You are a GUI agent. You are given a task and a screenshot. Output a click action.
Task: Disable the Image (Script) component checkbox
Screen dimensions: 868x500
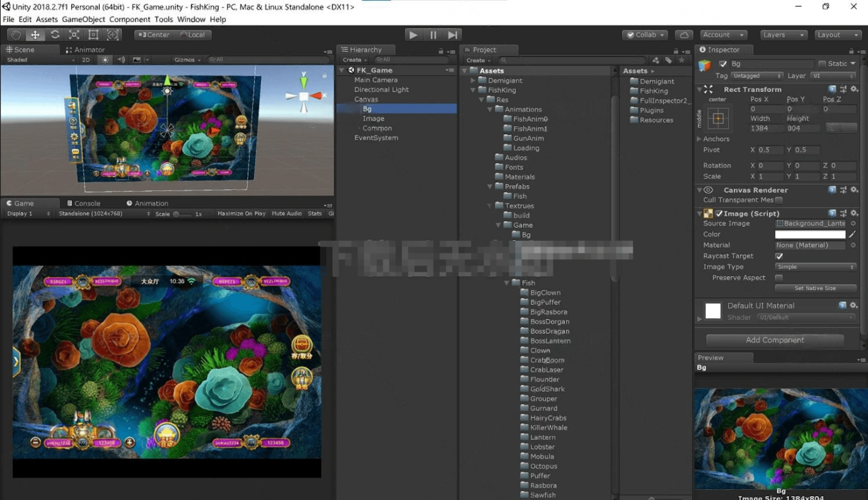719,214
